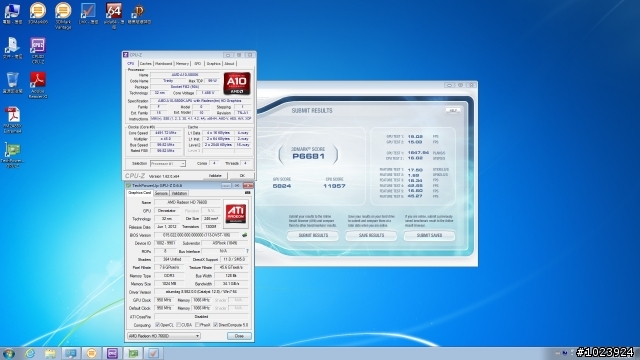Click the Validate button in CPU-Z
Screen dimensions: 640x360
pyautogui.click(x=215, y=176)
